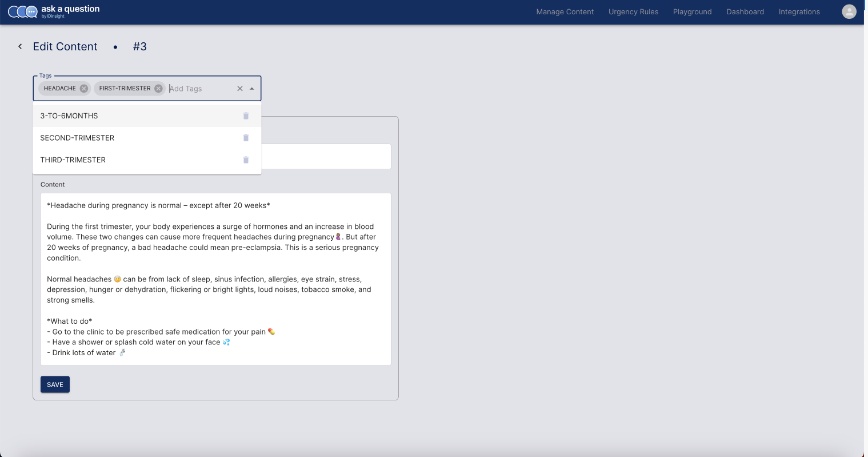The image size is (868, 457).
Task: Open the Dashboard page
Action: [745, 12]
